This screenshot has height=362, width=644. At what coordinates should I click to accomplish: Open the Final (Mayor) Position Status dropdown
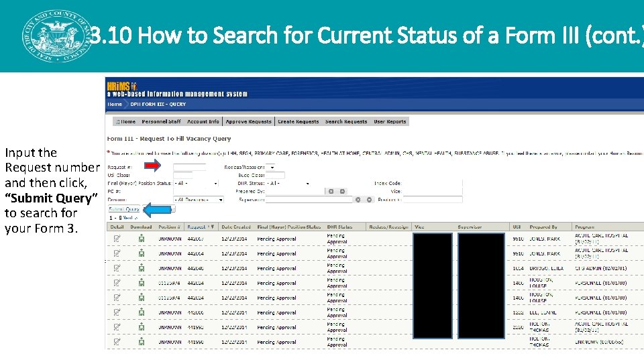(x=196, y=184)
